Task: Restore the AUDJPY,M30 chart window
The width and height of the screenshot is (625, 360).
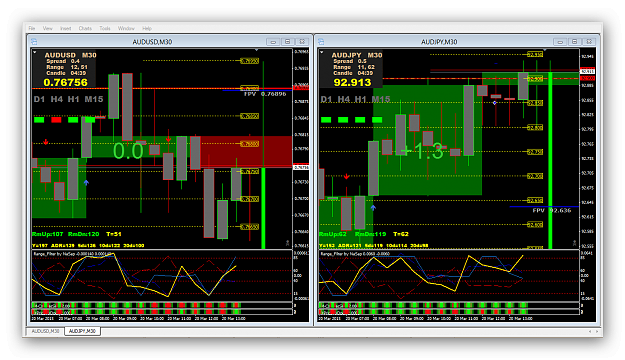Action: pos(575,42)
